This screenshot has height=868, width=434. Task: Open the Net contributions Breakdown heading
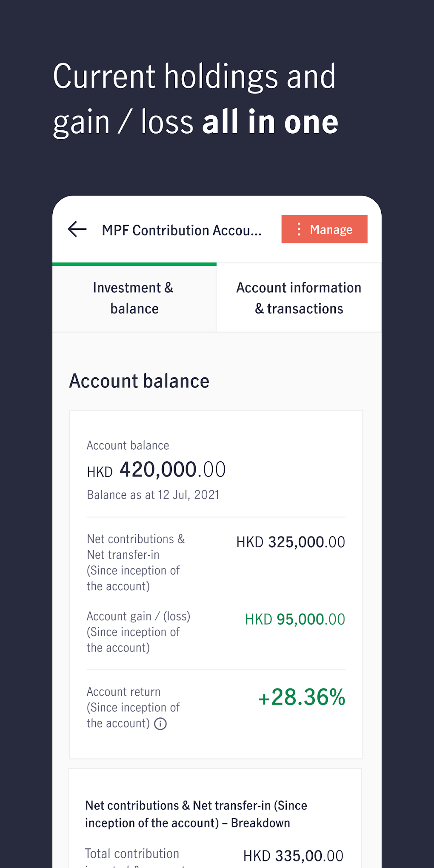(x=196, y=814)
